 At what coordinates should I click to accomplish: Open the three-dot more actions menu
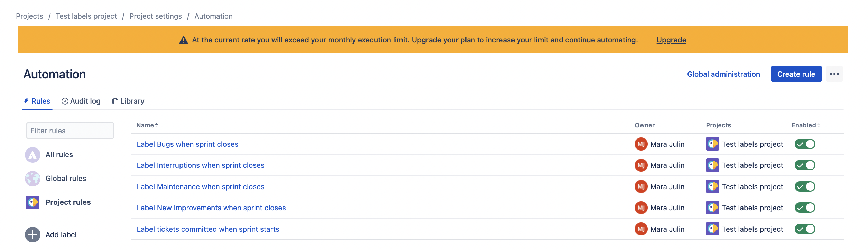pos(834,74)
